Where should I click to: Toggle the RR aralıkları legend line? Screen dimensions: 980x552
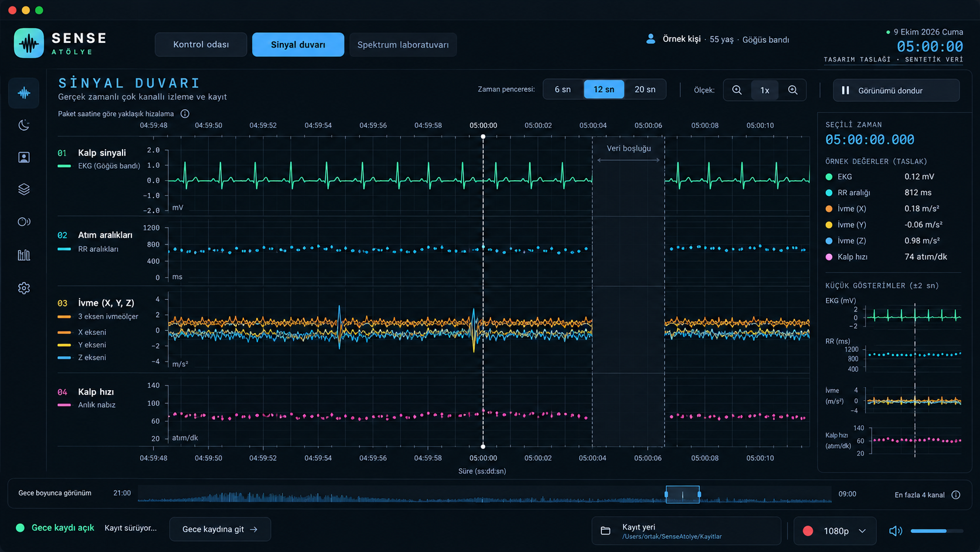88,249
